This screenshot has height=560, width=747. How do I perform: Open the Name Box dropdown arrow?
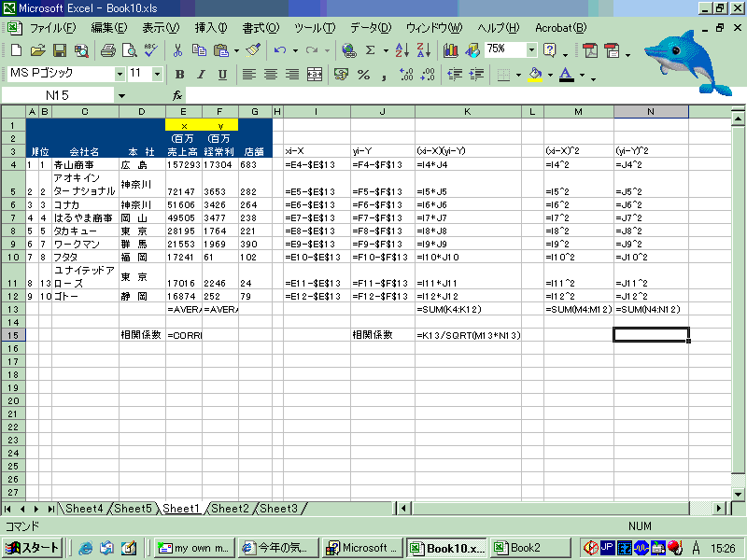pyautogui.click(x=121, y=95)
